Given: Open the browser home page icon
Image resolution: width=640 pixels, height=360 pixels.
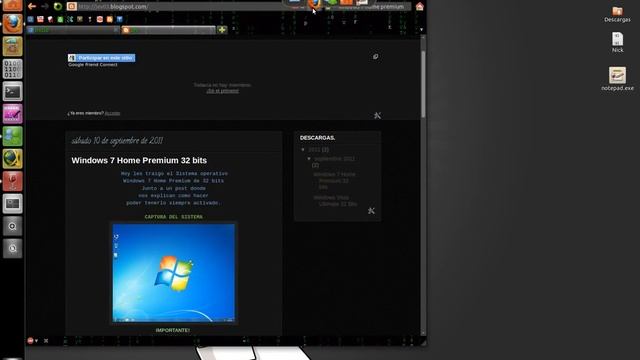Looking at the screenshot, I should [420, 7].
